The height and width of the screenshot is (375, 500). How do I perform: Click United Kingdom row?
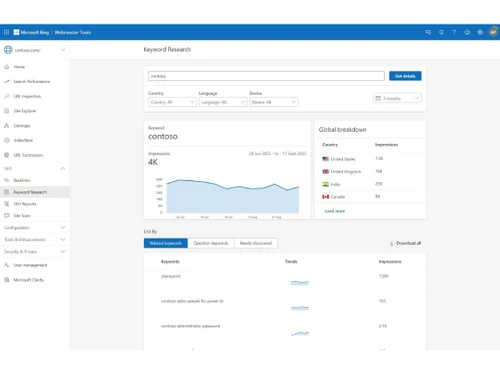(x=370, y=172)
